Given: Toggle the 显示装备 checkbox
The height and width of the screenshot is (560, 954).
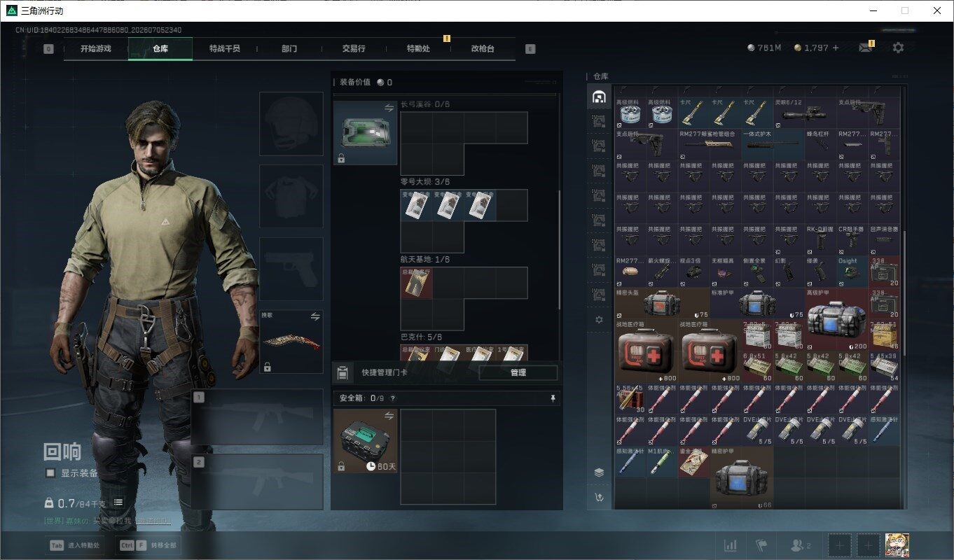Looking at the screenshot, I should (x=50, y=473).
